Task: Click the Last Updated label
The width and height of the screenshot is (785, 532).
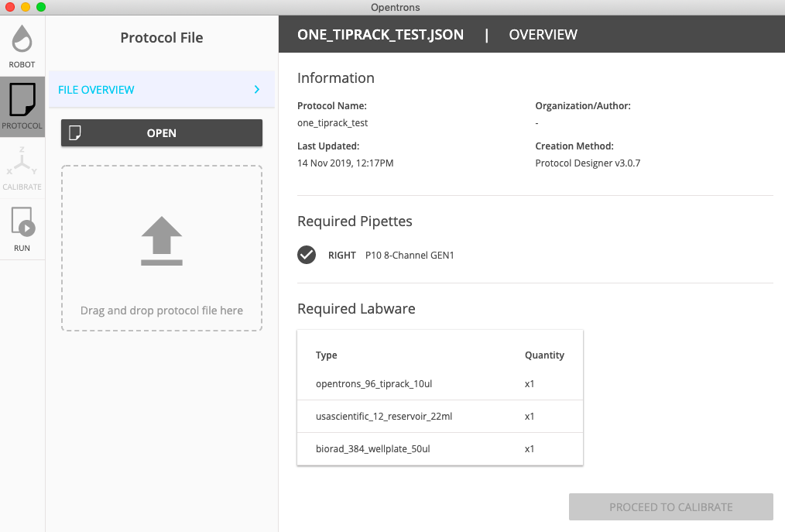Action: (x=328, y=146)
